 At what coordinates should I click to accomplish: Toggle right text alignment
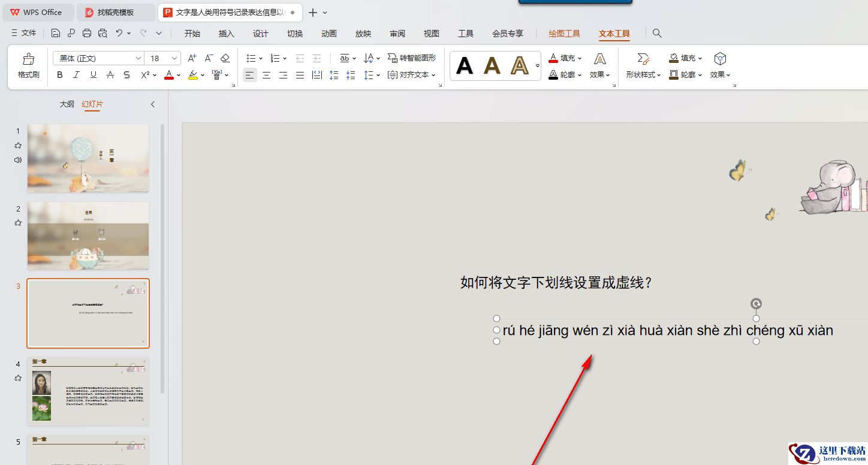(x=283, y=75)
